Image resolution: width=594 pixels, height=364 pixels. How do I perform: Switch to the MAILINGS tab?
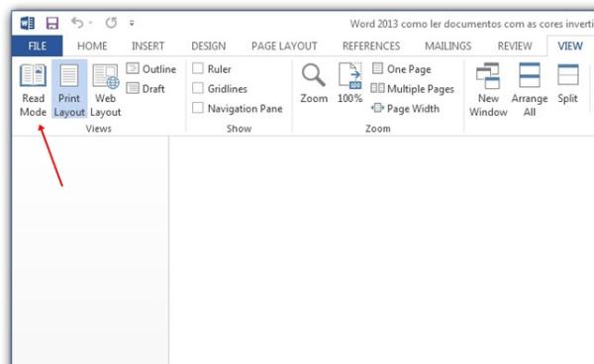tap(447, 46)
